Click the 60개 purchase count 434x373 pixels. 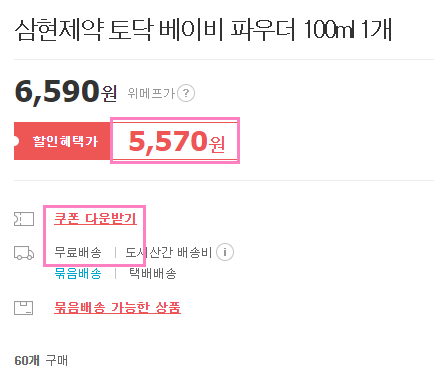pos(27,361)
